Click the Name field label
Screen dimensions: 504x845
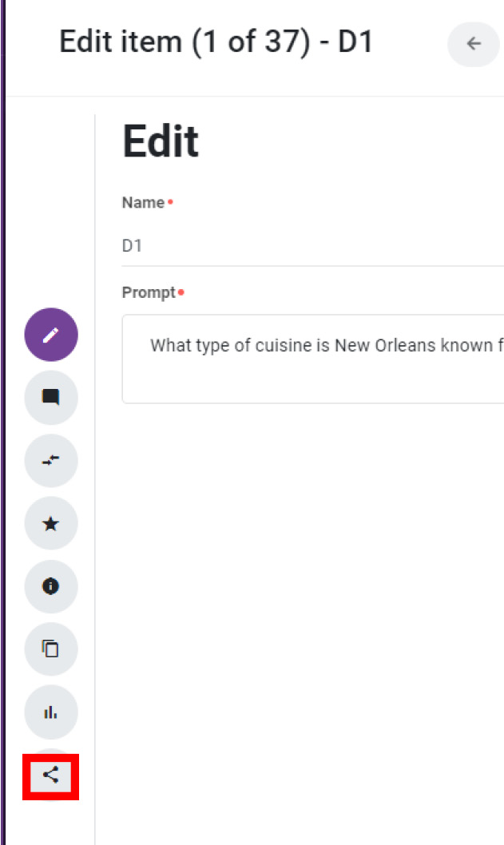click(143, 203)
